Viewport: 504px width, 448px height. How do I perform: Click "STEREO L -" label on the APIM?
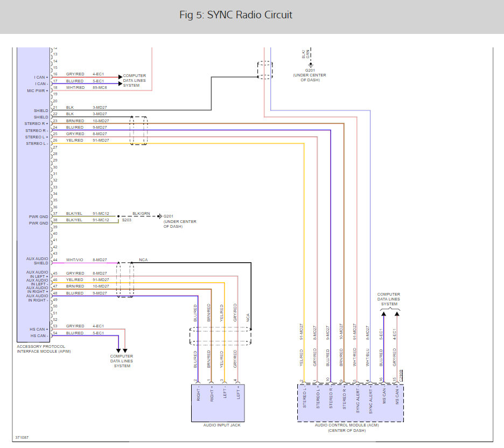pos(37,144)
